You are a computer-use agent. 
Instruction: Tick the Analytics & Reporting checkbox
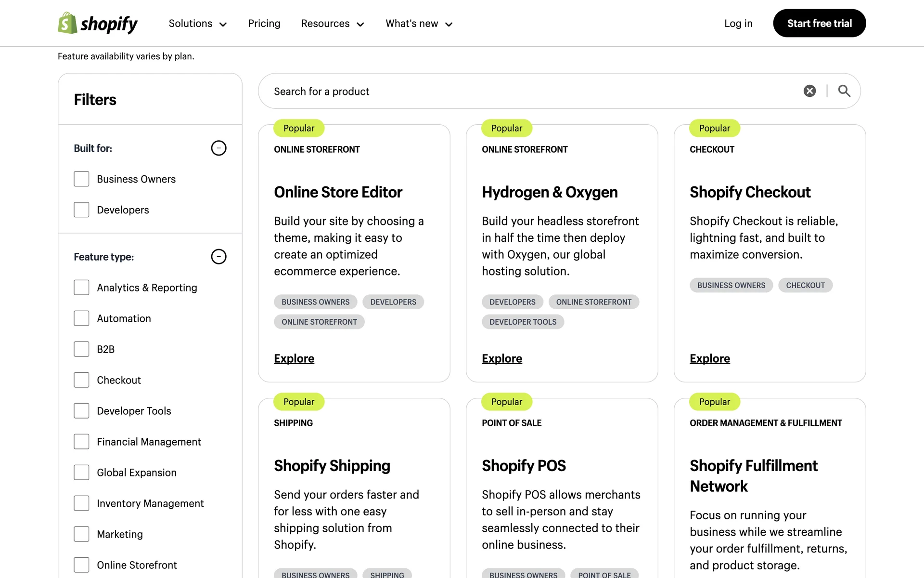pos(81,288)
